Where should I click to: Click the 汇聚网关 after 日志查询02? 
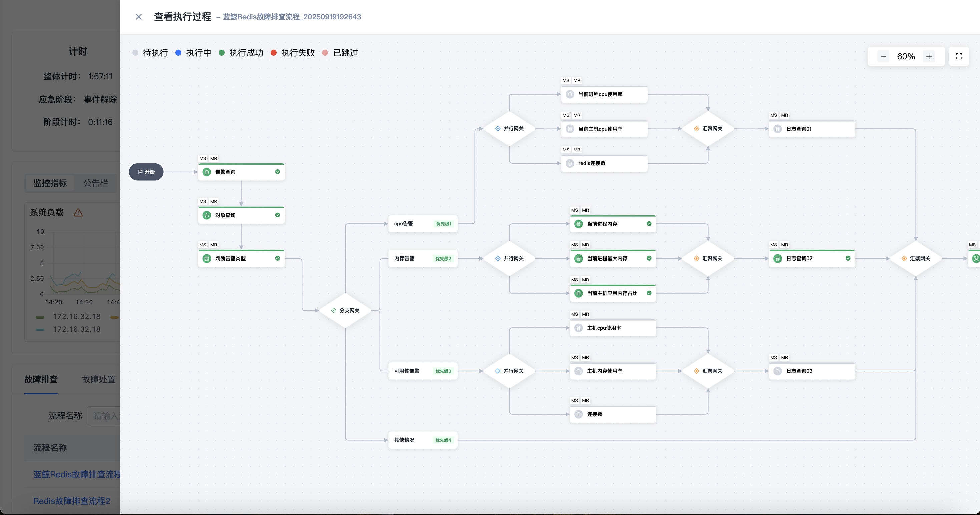(915, 258)
